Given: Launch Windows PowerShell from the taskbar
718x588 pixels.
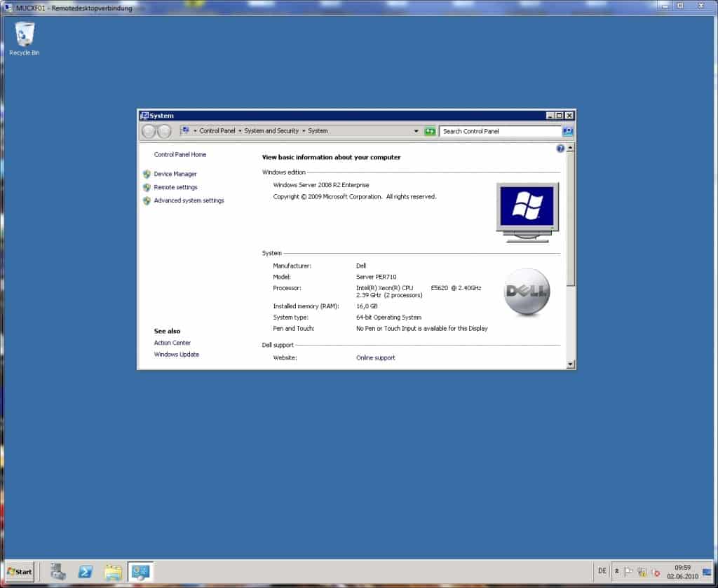Looking at the screenshot, I should pyautogui.click(x=86, y=571).
